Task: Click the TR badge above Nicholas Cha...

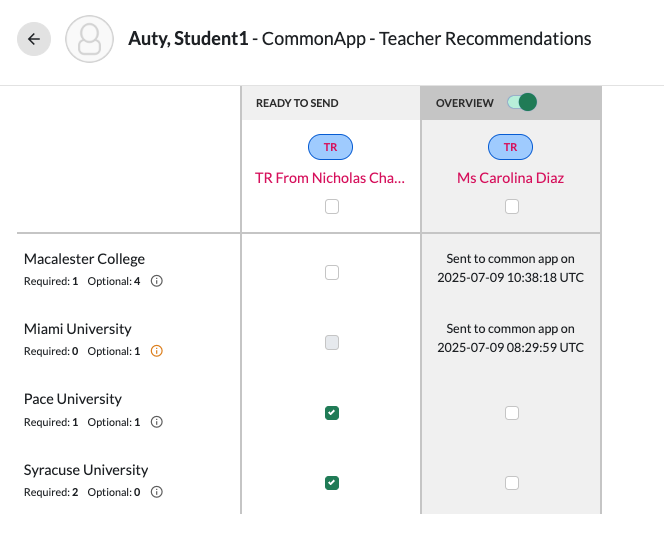Action: 330,147
